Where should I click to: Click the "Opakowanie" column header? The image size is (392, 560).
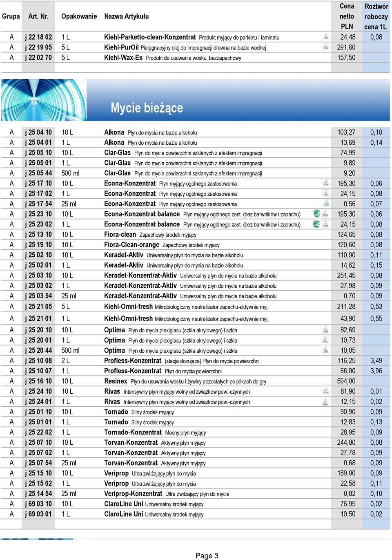coord(79,16)
